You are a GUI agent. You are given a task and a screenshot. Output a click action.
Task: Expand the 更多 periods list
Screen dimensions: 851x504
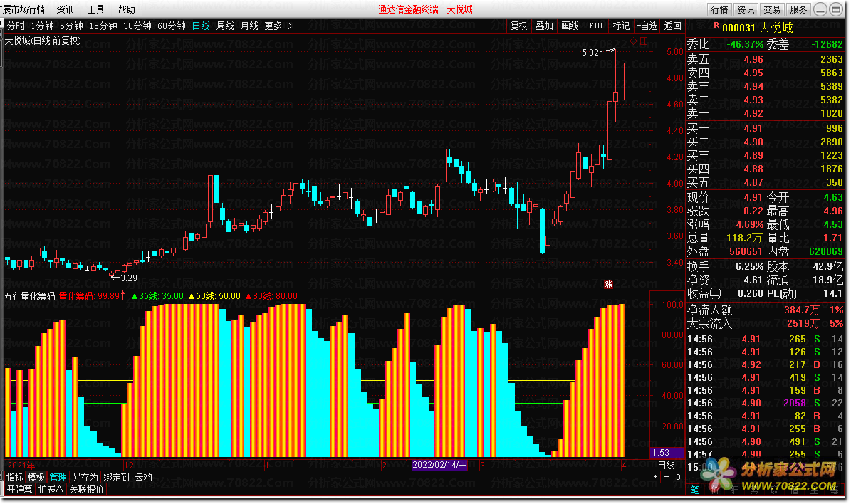coord(278,26)
